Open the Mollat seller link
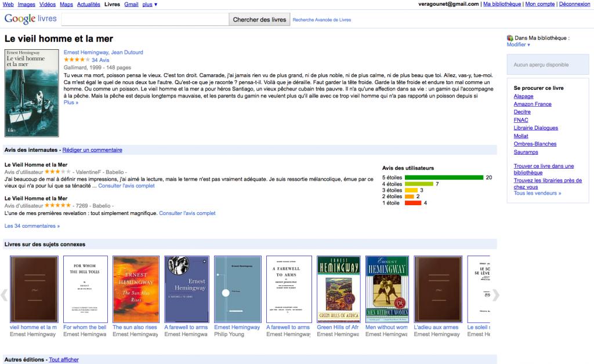 point(521,136)
